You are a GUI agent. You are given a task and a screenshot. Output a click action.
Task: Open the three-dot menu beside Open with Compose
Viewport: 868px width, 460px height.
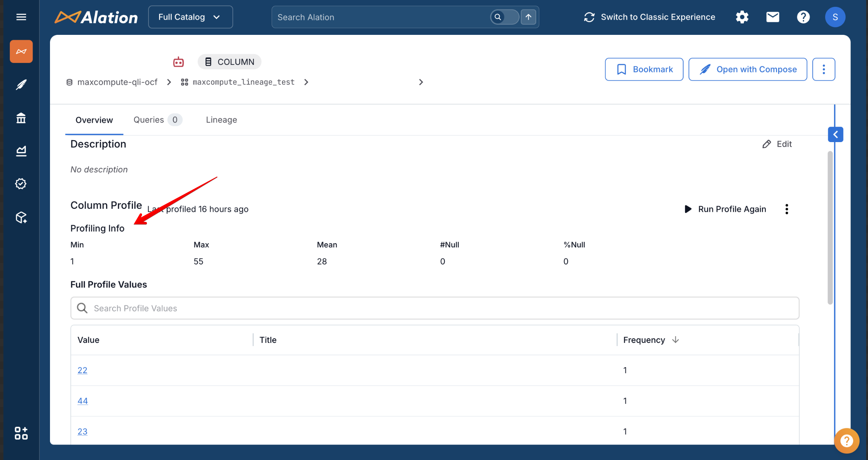pos(824,69)
